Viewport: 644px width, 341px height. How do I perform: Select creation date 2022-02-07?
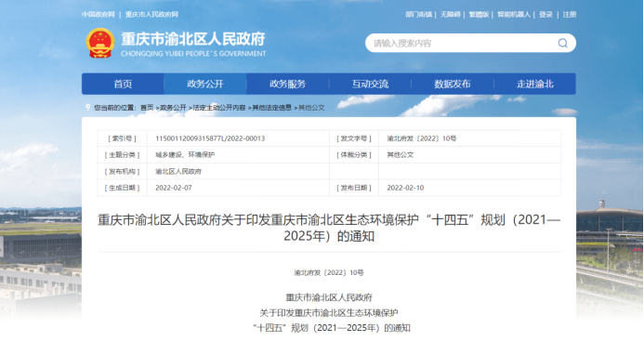click(174, 188)
